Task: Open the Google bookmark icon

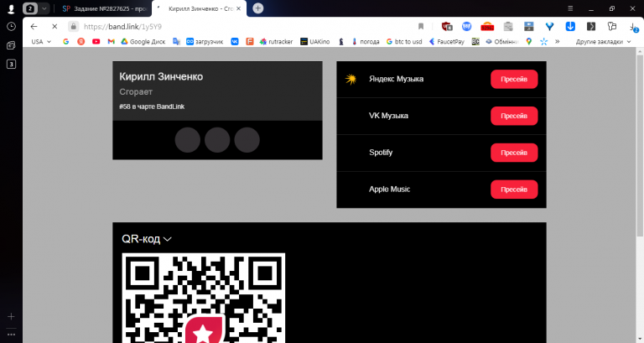Action: (65, 41)
